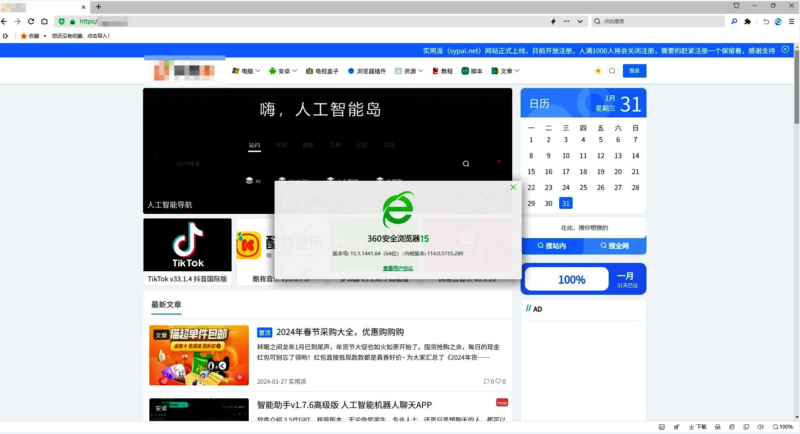
Task: Click the blue 登录 login button
Action: coord(634,71)
